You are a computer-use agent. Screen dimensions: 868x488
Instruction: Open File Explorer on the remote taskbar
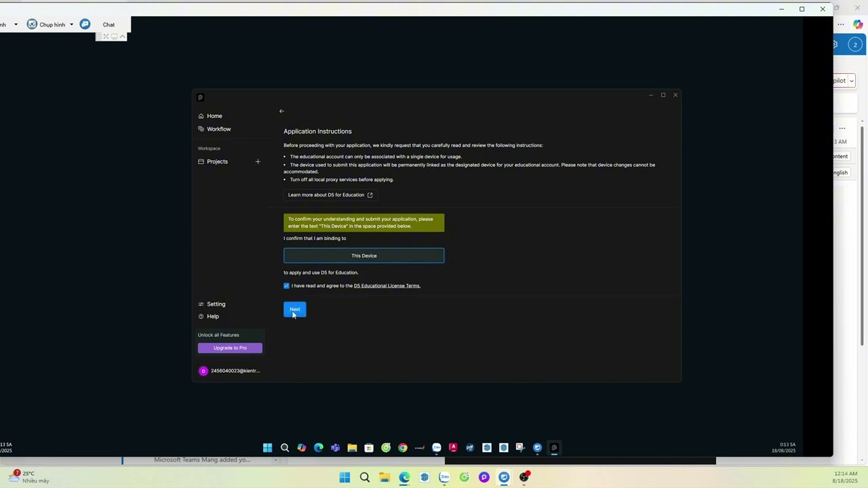pyautogui.click(x=352, y=447)
